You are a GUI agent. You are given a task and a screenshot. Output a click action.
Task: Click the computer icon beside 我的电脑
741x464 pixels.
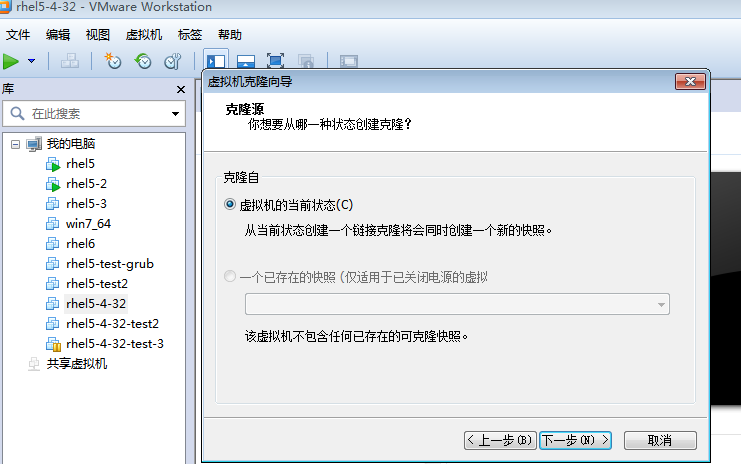coord(34,144)
